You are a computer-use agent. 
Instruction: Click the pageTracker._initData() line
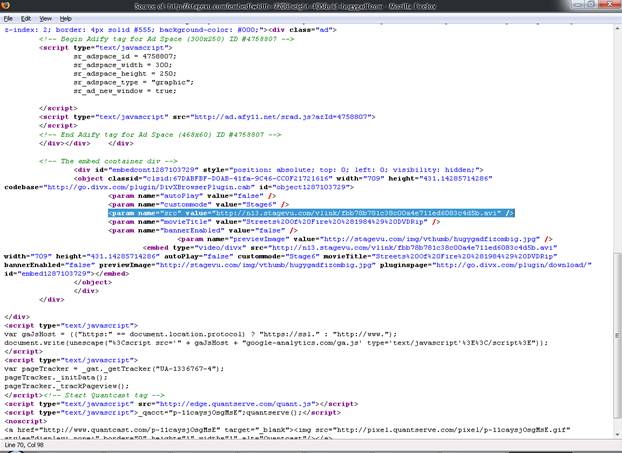(x=56, y=378)
